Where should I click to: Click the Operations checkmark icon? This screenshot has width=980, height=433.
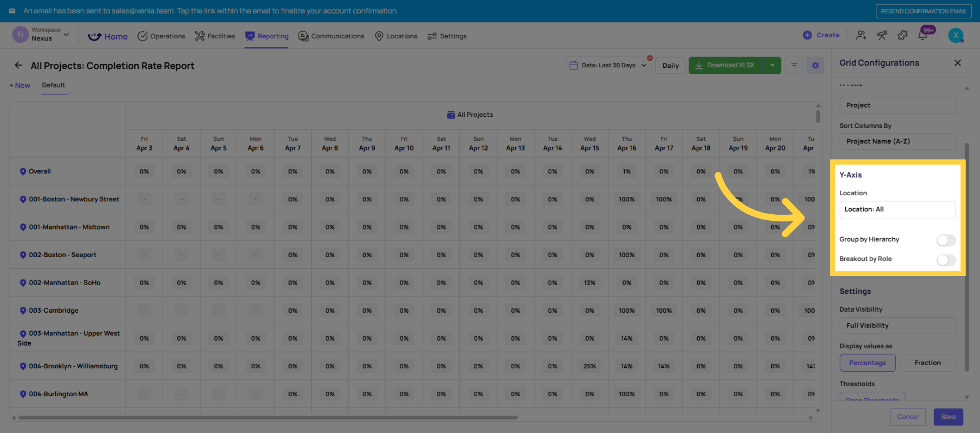(x=142, y=36)
